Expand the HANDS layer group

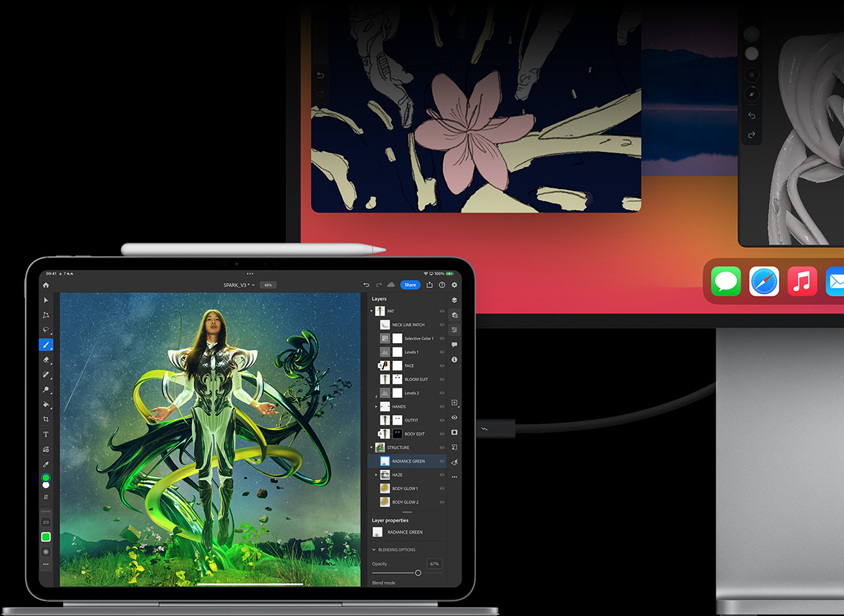point(375,407)
